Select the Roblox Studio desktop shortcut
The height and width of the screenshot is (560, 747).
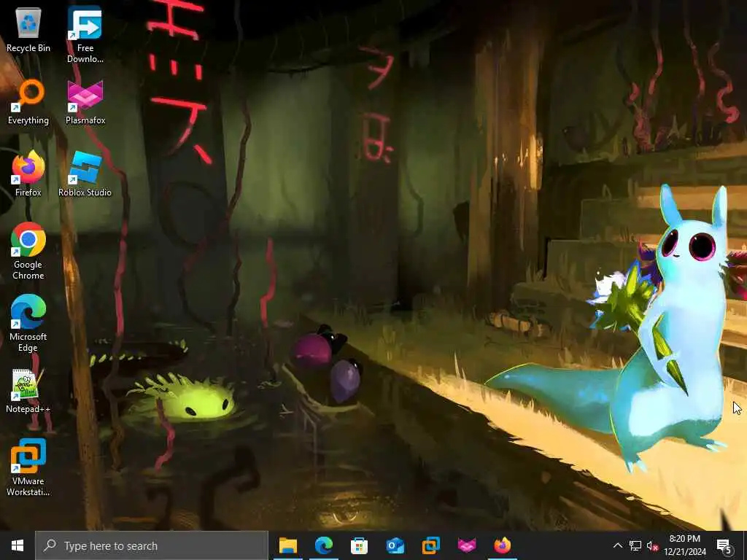coord(85,174)
